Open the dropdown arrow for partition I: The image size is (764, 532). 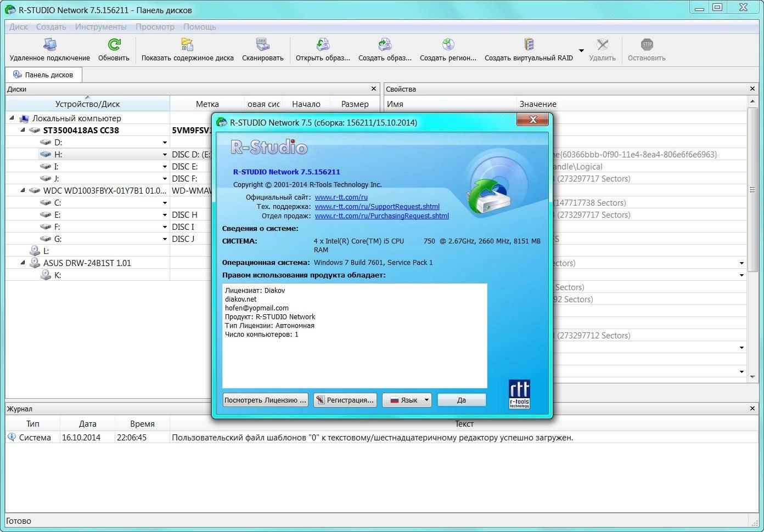click(x=165, y=167)
